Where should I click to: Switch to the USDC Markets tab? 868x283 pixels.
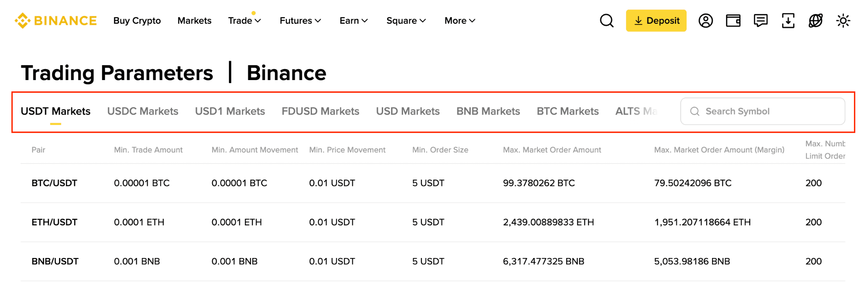click(142, 111)
